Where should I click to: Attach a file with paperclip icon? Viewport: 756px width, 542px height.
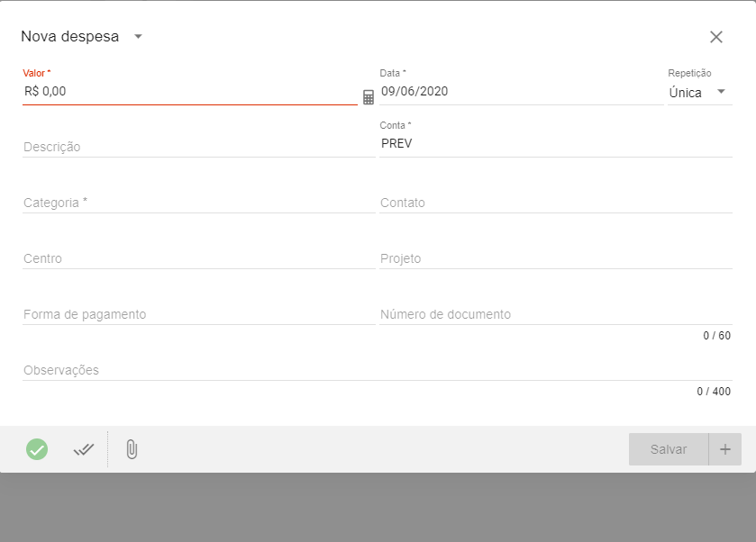132,448
